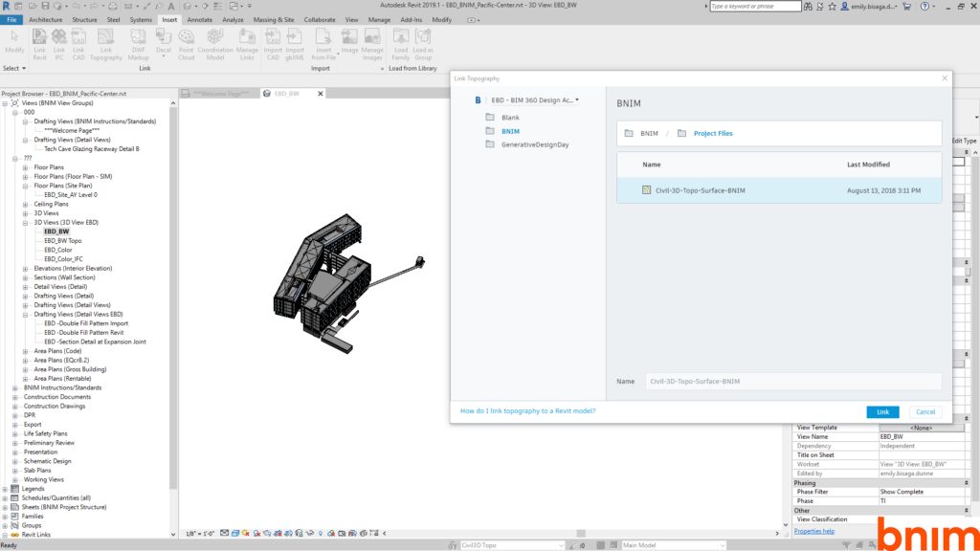
Task: Click the Load Family icon
Action: coord(400,41)
